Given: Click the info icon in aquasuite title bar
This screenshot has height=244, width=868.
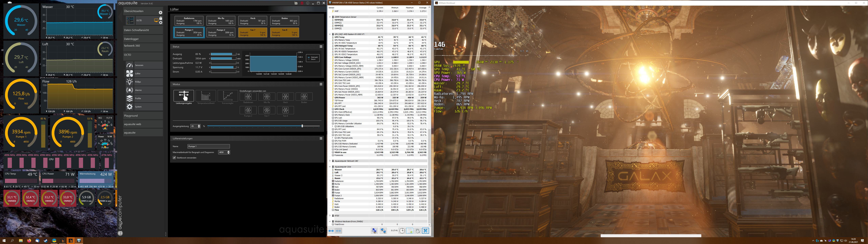Looking at the screenshot, I should pos(308,3).
